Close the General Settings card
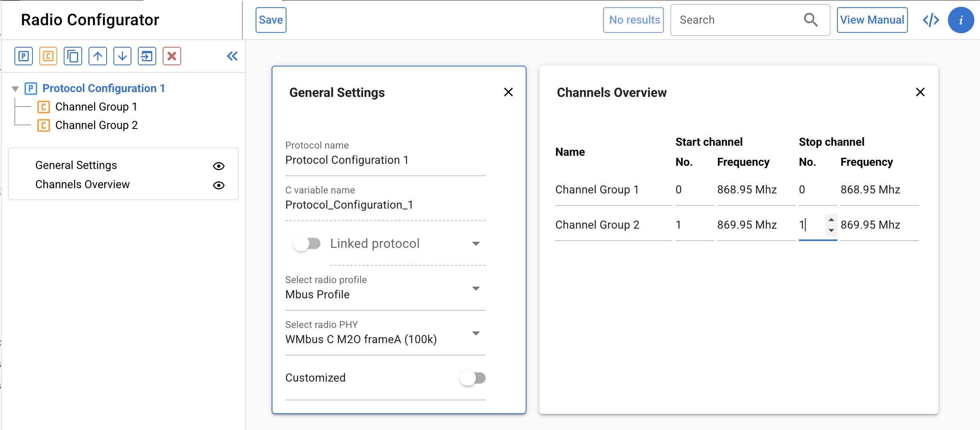Screen dimensions: 980x430 coord(508,92)
